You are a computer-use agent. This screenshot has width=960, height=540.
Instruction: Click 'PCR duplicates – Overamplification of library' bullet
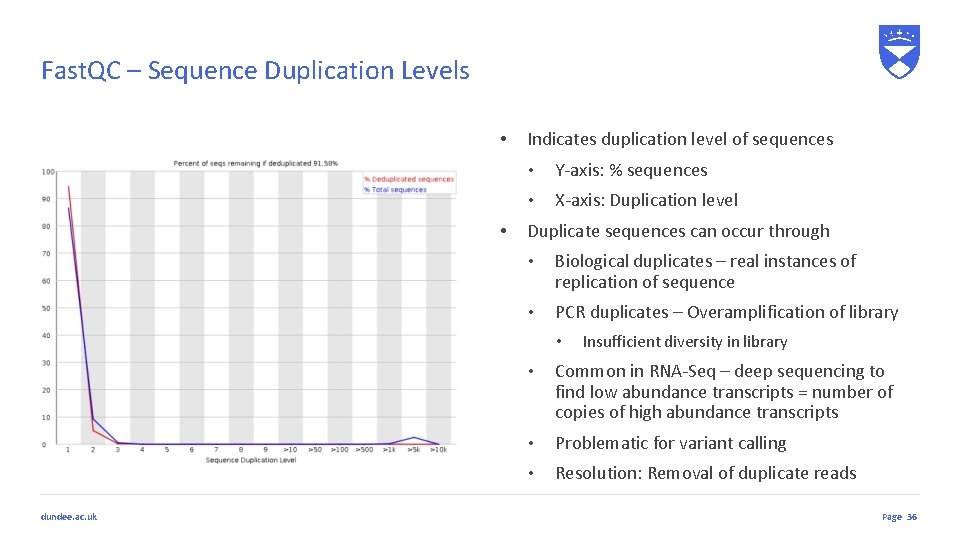coord(726,312)
